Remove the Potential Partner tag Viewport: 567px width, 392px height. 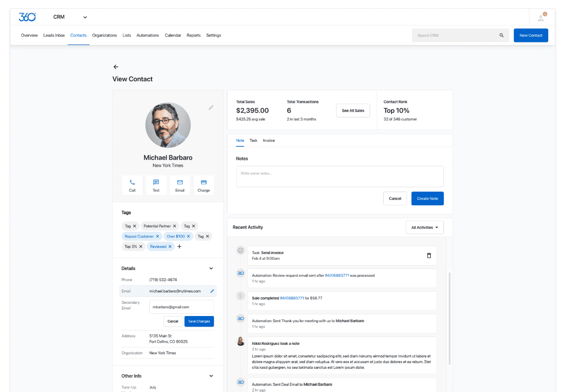pos(175,226)
